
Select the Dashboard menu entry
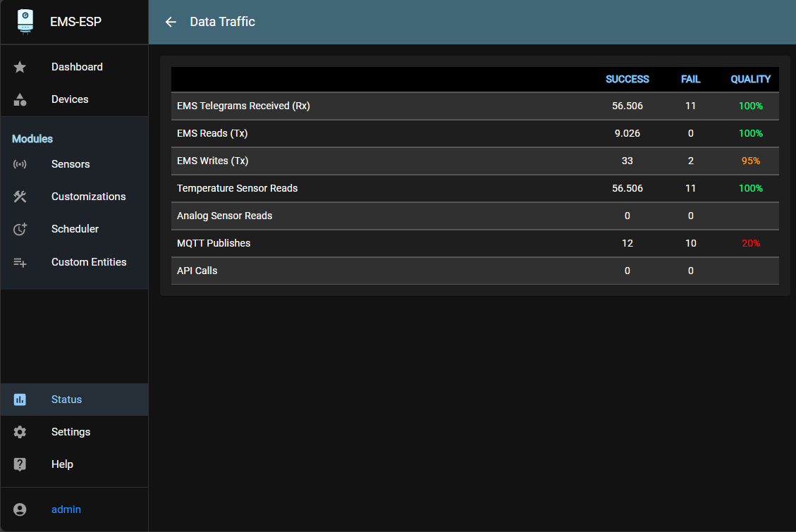click(x=77, y=66)
